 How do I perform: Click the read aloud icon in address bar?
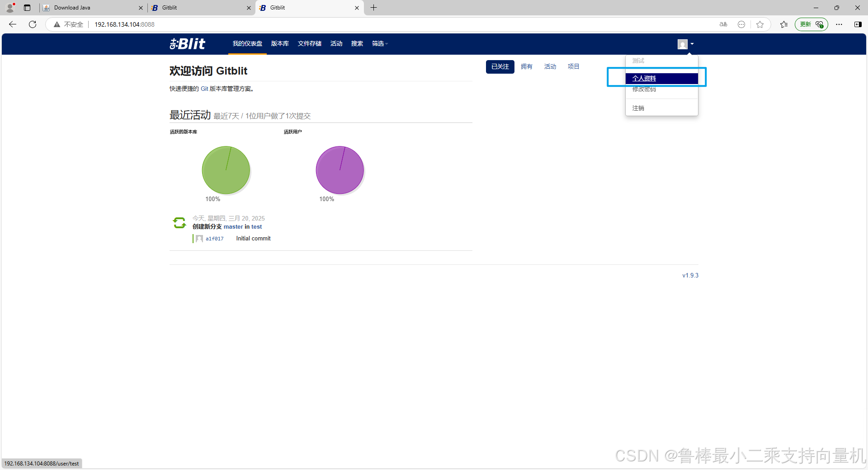[x=723, y=24]
